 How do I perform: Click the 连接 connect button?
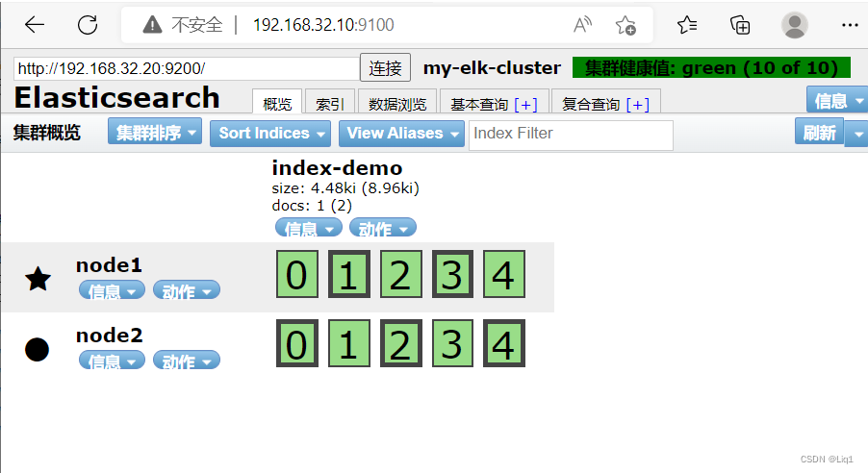[385, 68]
